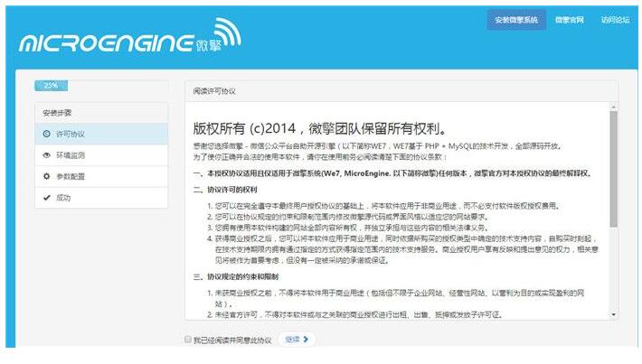The height and width of the screenshot is (364, 642).
Task: Click the checkmark icon beside 成功
Action: point(47,198)
